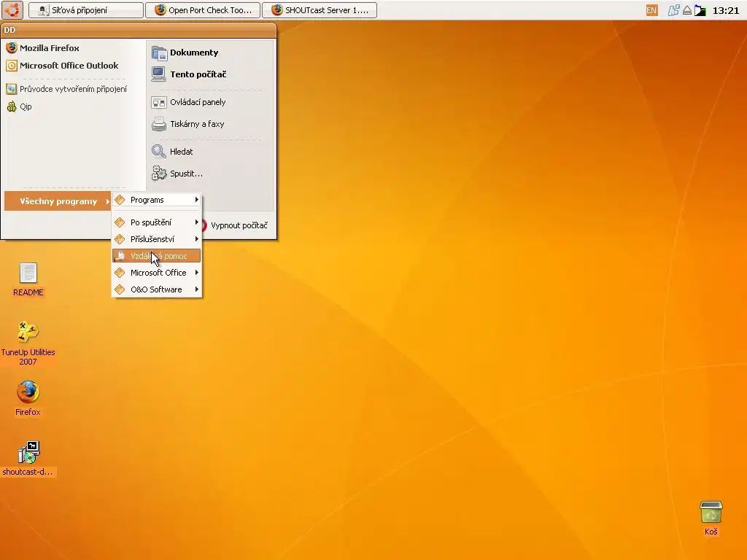Switch to Open Port Check Tool taskbar window
The width and height of the screenshot is (747, 560).
tap(203, 10)
